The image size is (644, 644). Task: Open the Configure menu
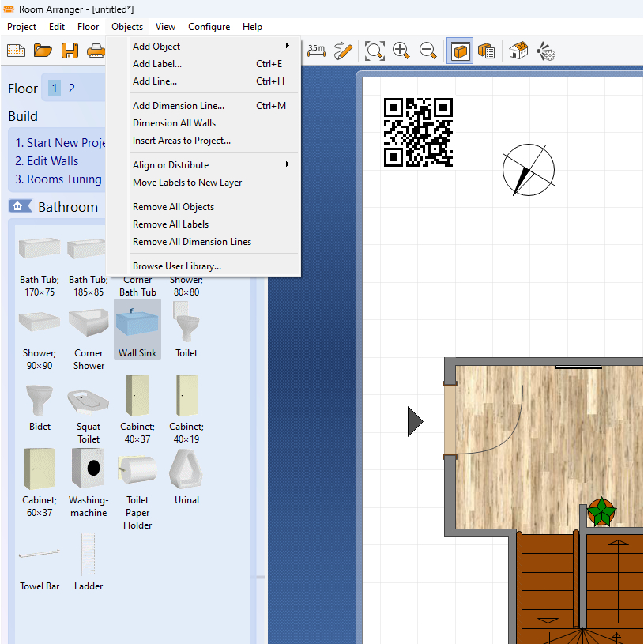209,27
